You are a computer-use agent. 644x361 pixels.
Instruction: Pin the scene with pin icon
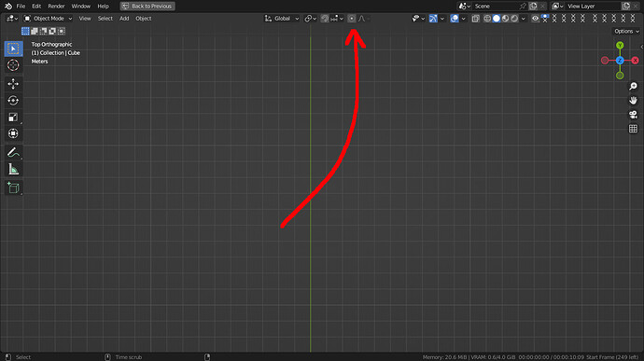pos(523,7)
